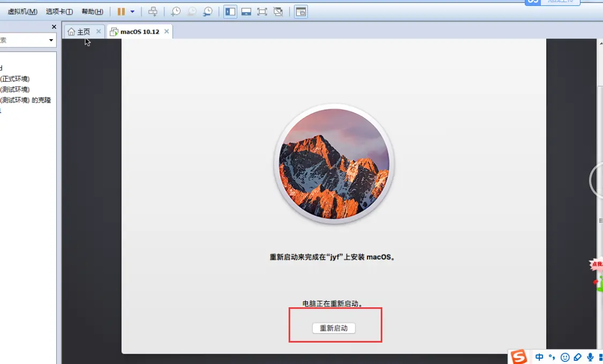Viewport: 603px width, 364px height.
Task: Expand the power options dropdown arrow beside pause
Action: (x=132, y=12)
